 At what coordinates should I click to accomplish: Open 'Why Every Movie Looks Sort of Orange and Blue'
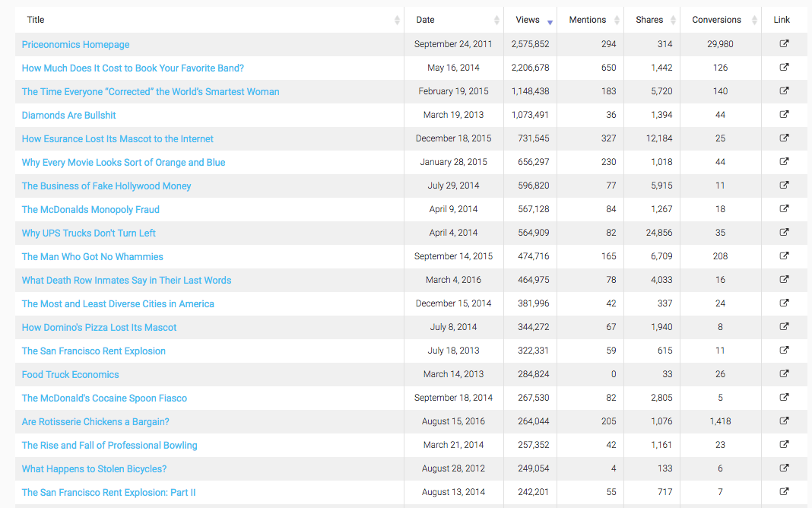[x=123, y=162]
